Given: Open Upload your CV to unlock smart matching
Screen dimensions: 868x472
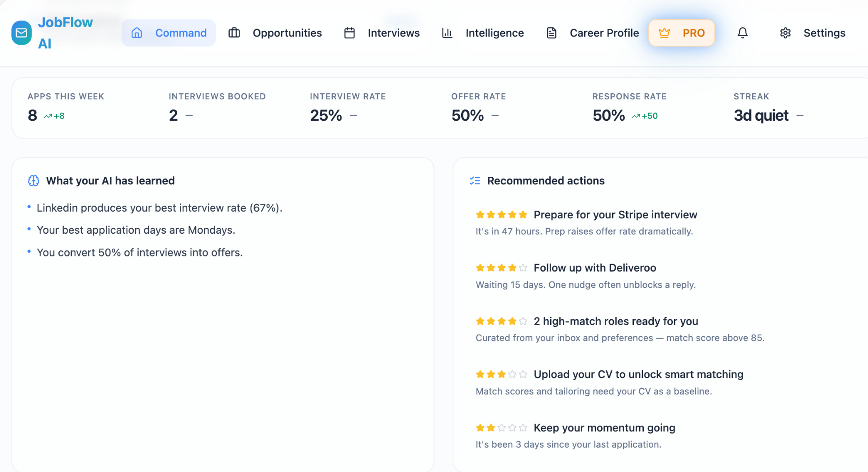Looking at the screenshot, I should (x=638, y=375).
